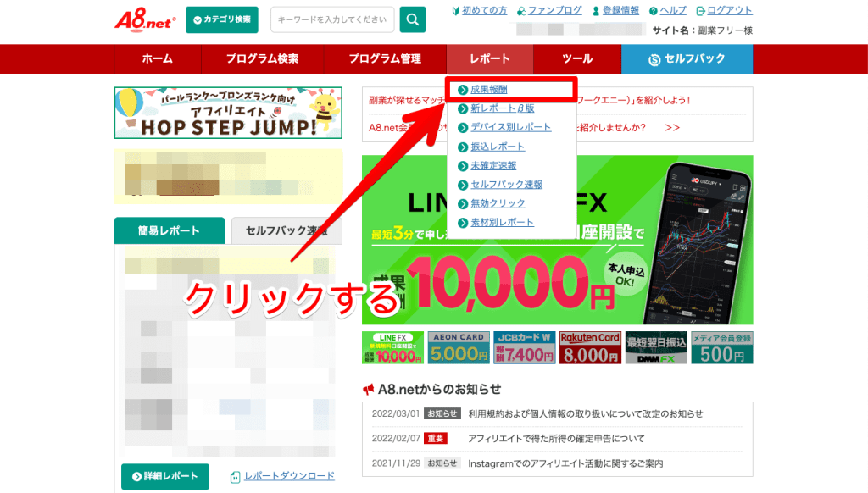Click the 登録情報 person icon
Screen dimensions: 868x493
pyautogui.click(x=596, y=11)
